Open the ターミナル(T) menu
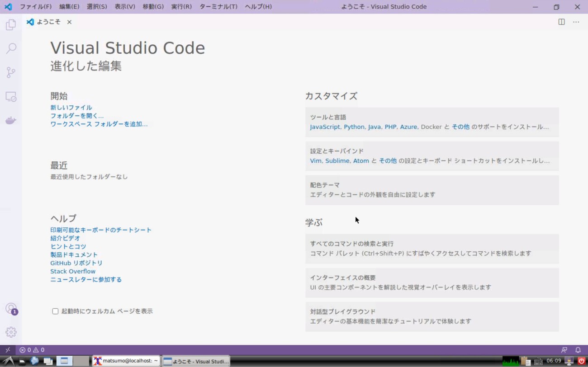This screenshot has height=367, width=588. click(218, 7)
